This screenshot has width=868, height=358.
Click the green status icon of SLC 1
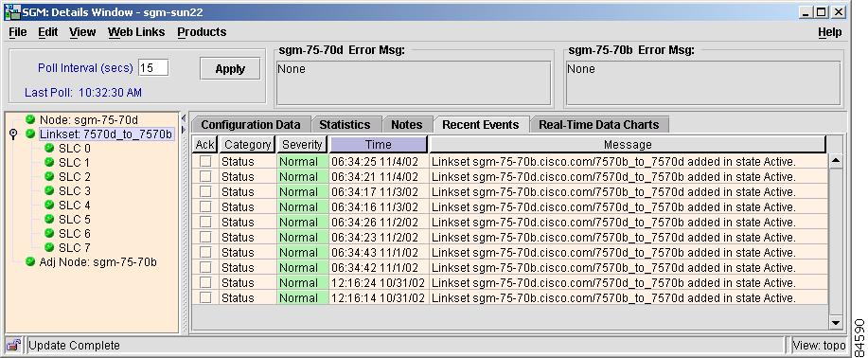tap(49, 162)
